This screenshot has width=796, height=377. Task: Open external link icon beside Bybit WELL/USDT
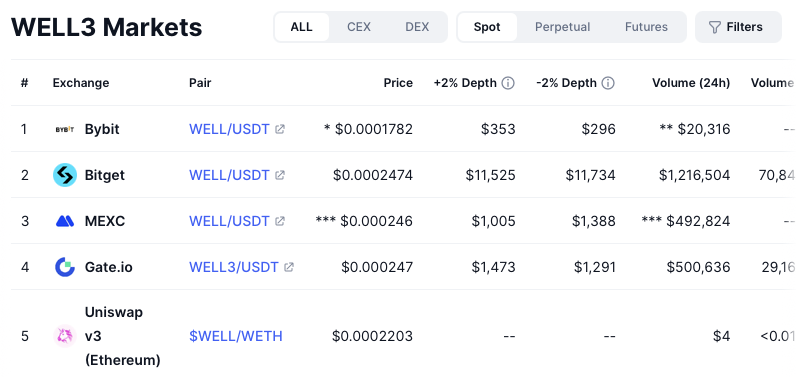point(280,129)
